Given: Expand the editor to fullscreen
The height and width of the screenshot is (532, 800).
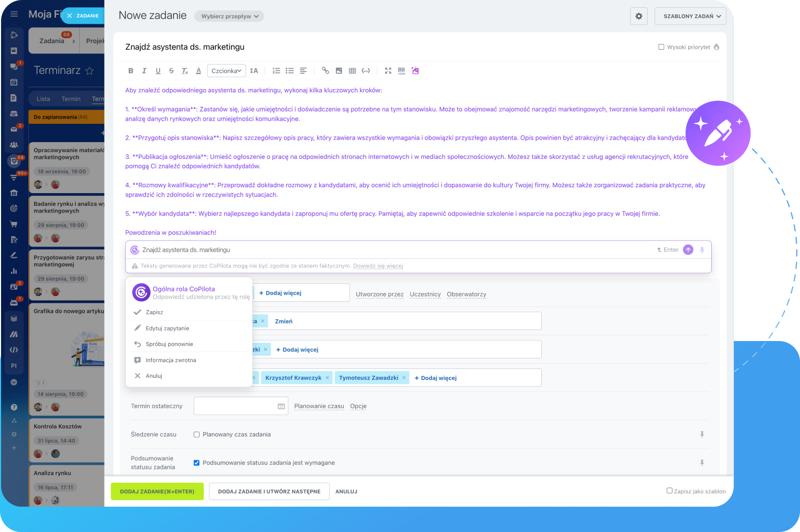Looking at the screenshot, I should 388,71.
